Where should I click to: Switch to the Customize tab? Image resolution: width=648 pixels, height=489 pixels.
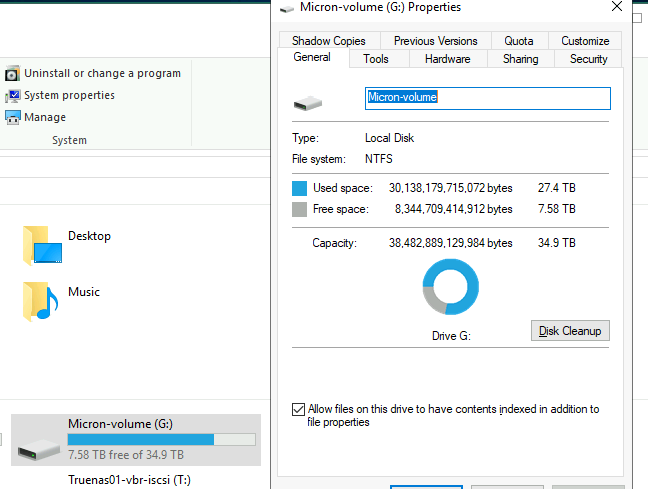click(585, 41)
